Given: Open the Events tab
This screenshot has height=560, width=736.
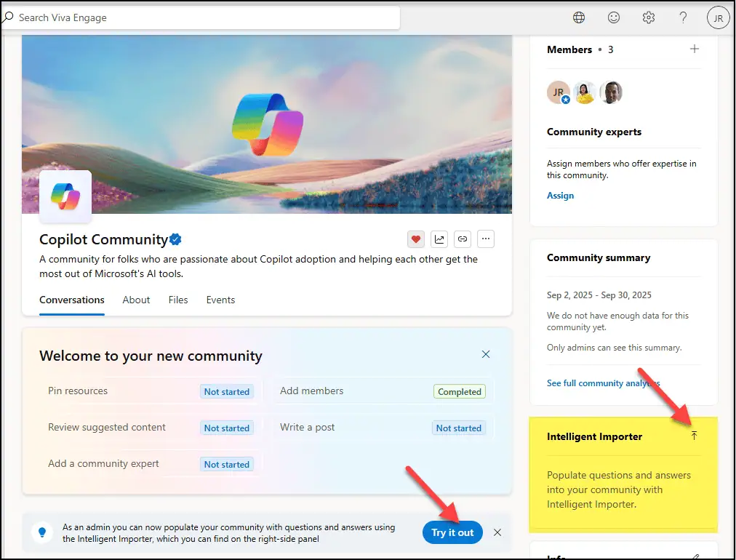Looking at the screenshot, I should click(x=220, y=300).
